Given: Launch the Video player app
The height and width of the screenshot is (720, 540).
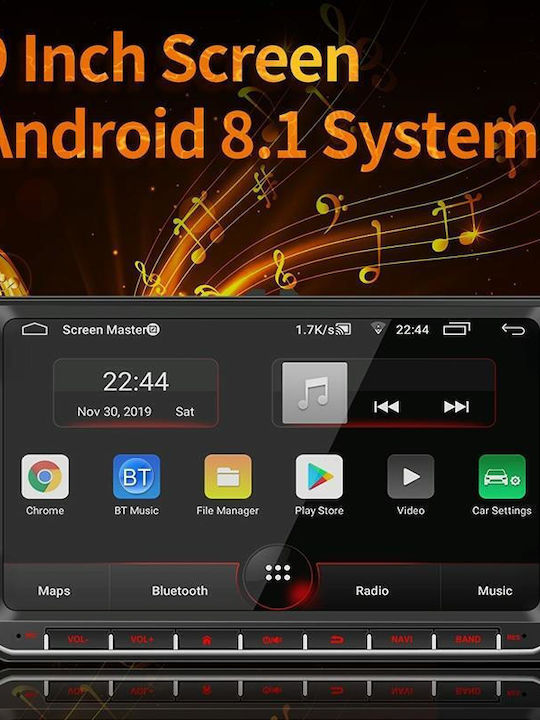Looking at the screenshot, I should coord(411,477).
